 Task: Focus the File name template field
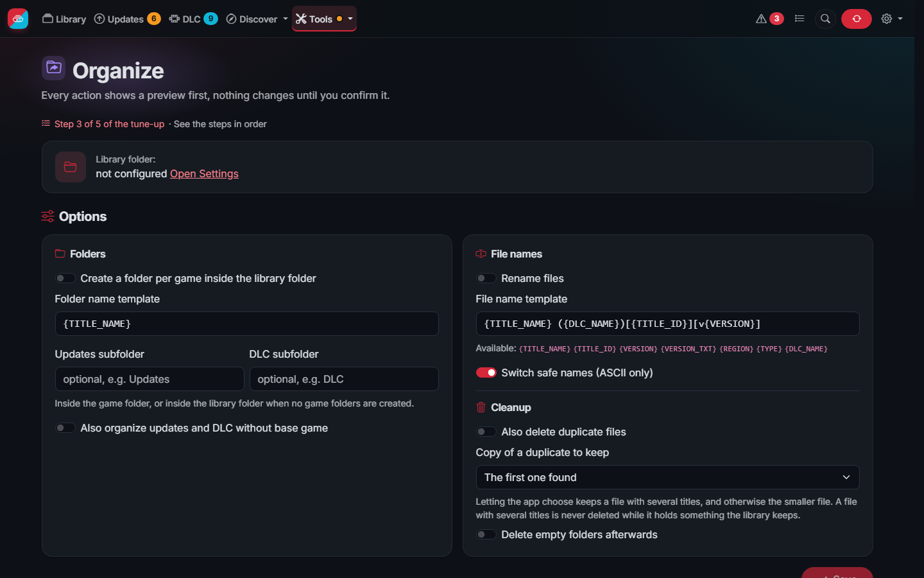(x=667, y=324)
